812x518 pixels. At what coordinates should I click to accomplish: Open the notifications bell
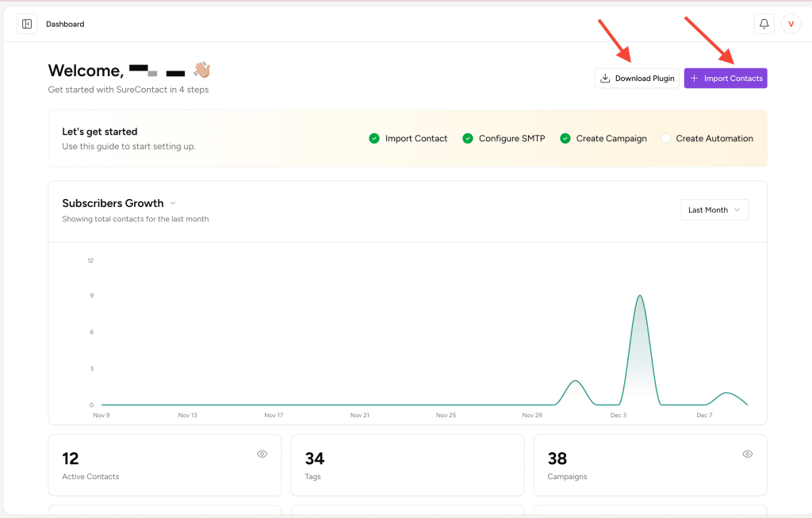point(764,24)
